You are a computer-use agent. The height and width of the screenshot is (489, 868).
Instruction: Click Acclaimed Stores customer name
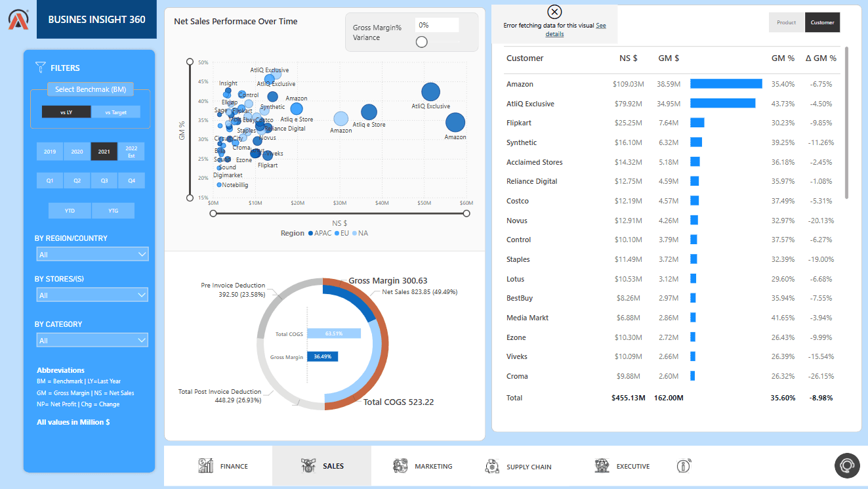pyautogui.click(x=535, y=162)
